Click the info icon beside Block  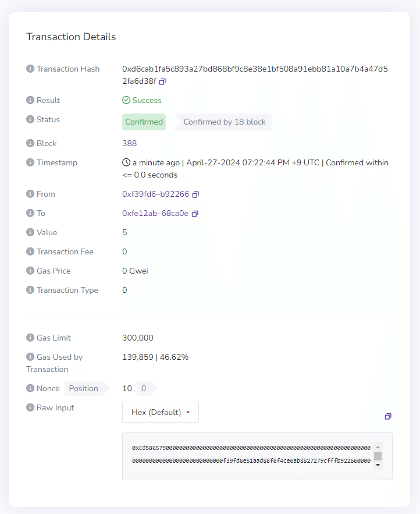(x=30, y=143)
